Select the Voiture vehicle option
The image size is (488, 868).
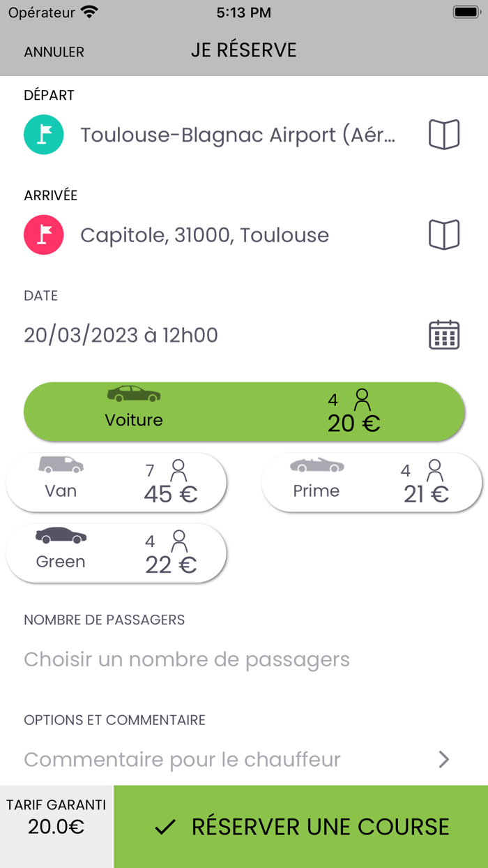(243, 412)
